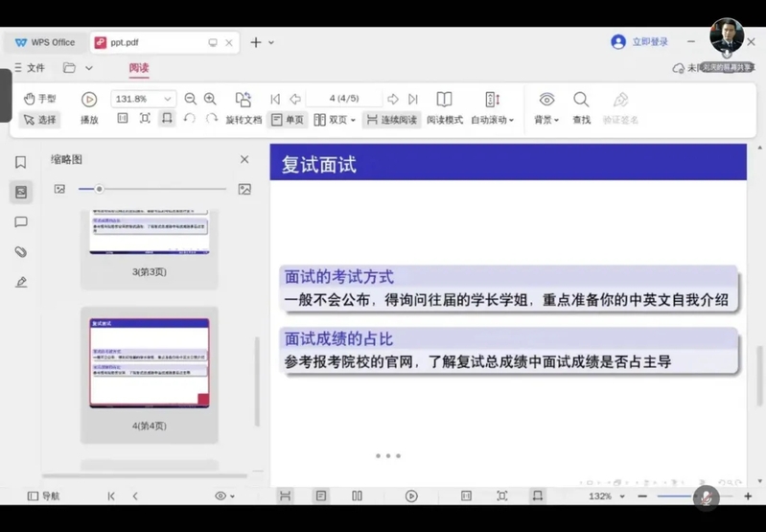Open the bookmark panel in left sidebar
Viewport: 766px width, 532px height.
[x=20, y=162]
